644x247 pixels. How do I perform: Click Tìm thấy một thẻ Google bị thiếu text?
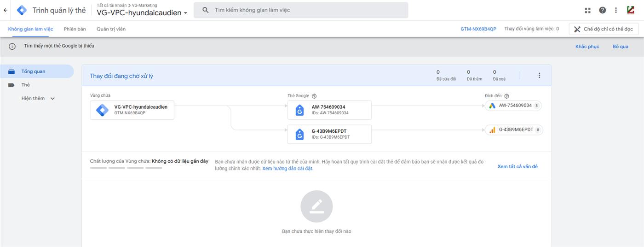(x=59, y=46)
